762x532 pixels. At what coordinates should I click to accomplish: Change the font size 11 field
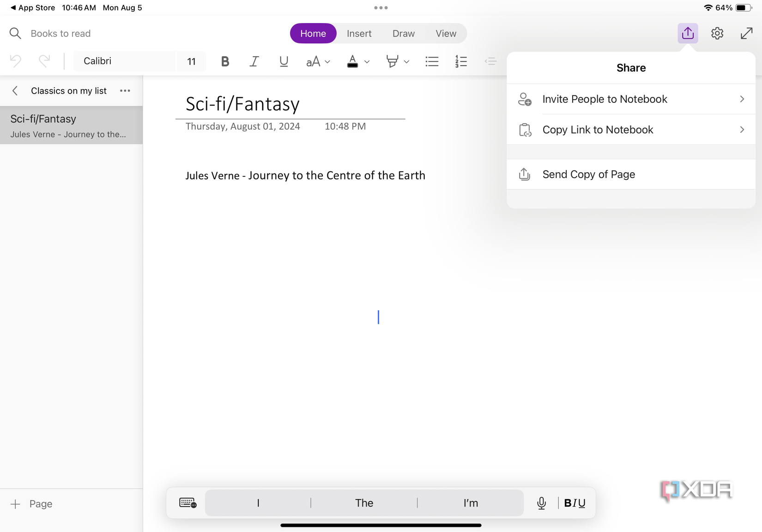[191, 61]
